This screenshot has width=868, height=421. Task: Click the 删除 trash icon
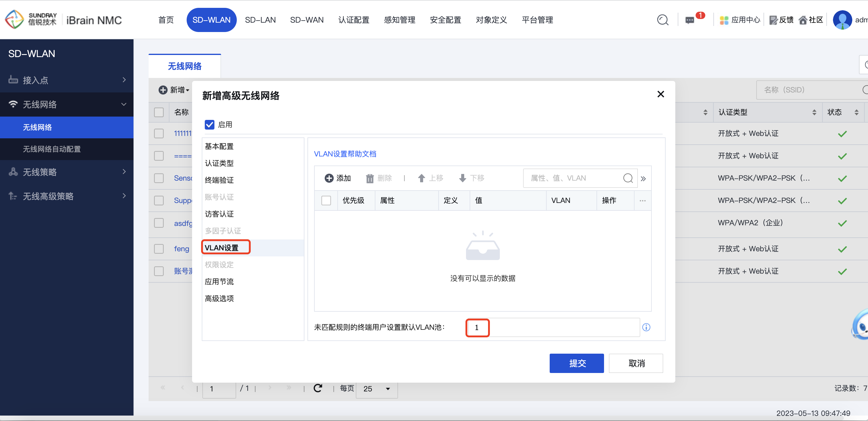pyautogui.click(x=370, y=178)
